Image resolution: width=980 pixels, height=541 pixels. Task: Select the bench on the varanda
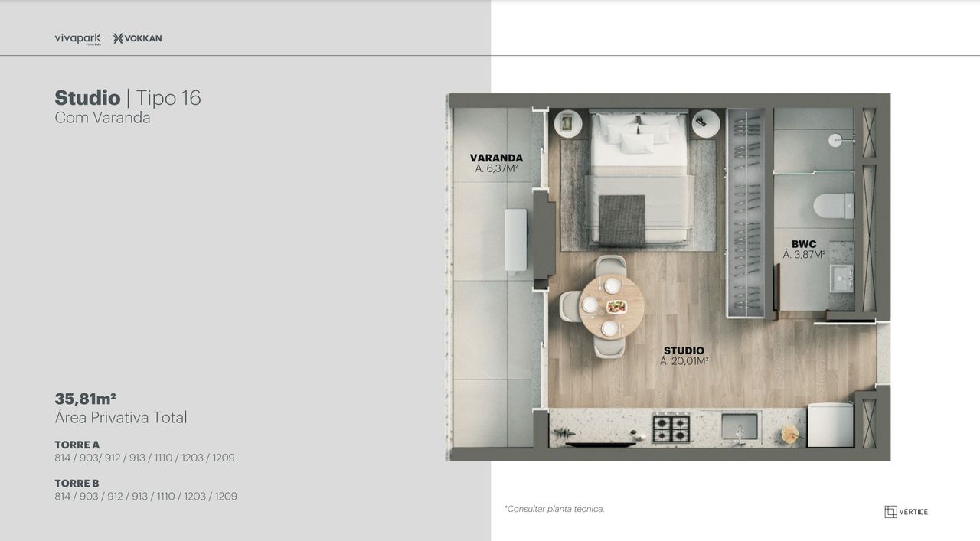515,240
